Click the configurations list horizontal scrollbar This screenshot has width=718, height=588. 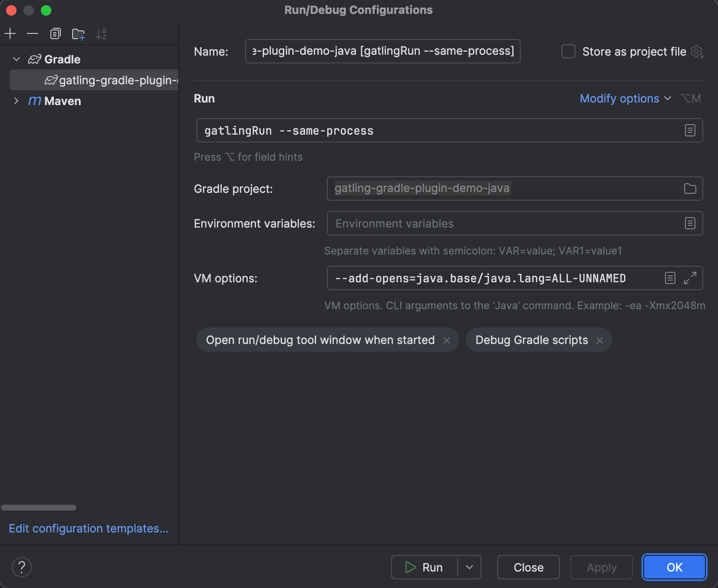coord(39,508)
